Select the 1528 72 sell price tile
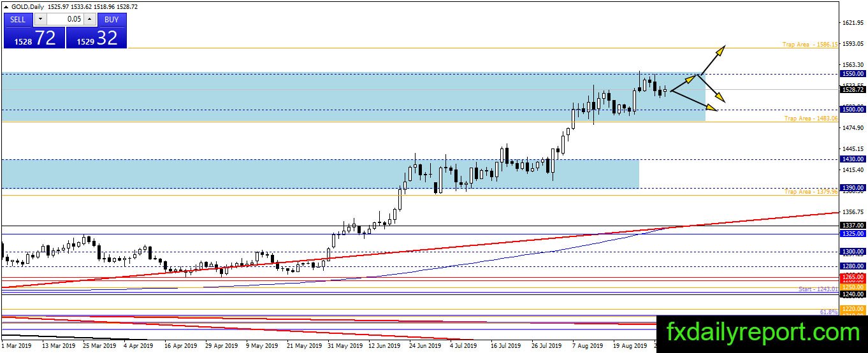Viewport: 868px width, 353px height. coord(34,38)
